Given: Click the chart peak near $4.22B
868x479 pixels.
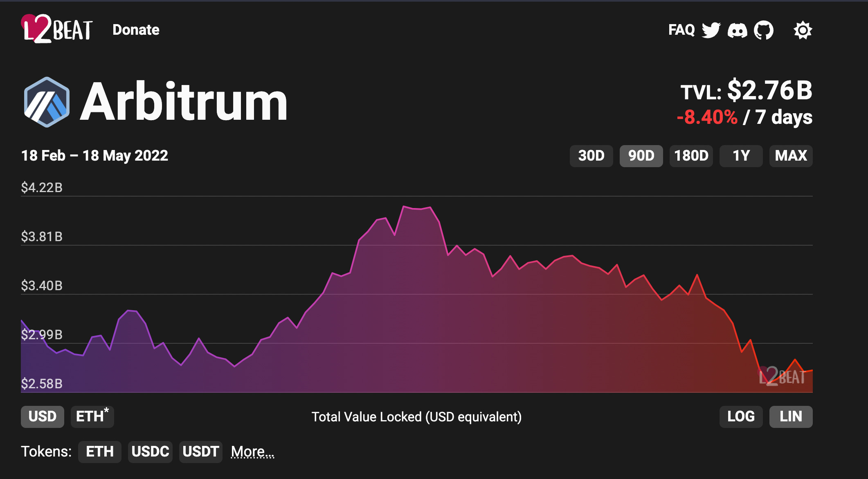Looking at the screenshot, I should coord(404,207).
